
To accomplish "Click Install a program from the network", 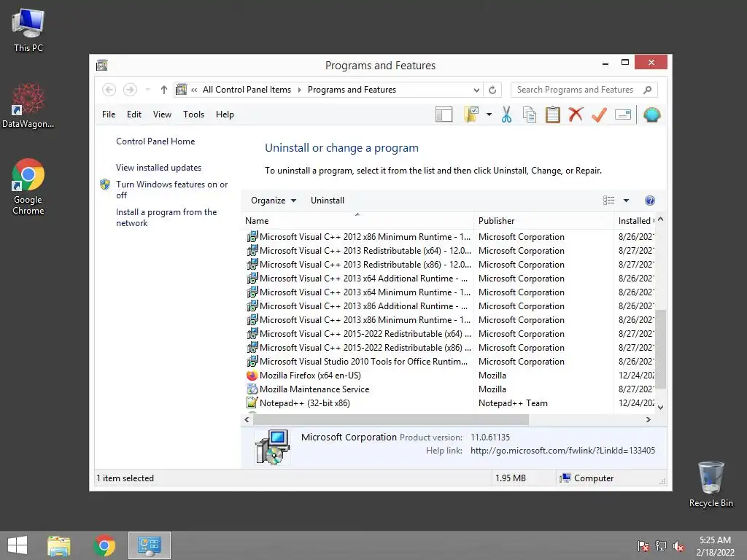I will [x=166, y=217].
